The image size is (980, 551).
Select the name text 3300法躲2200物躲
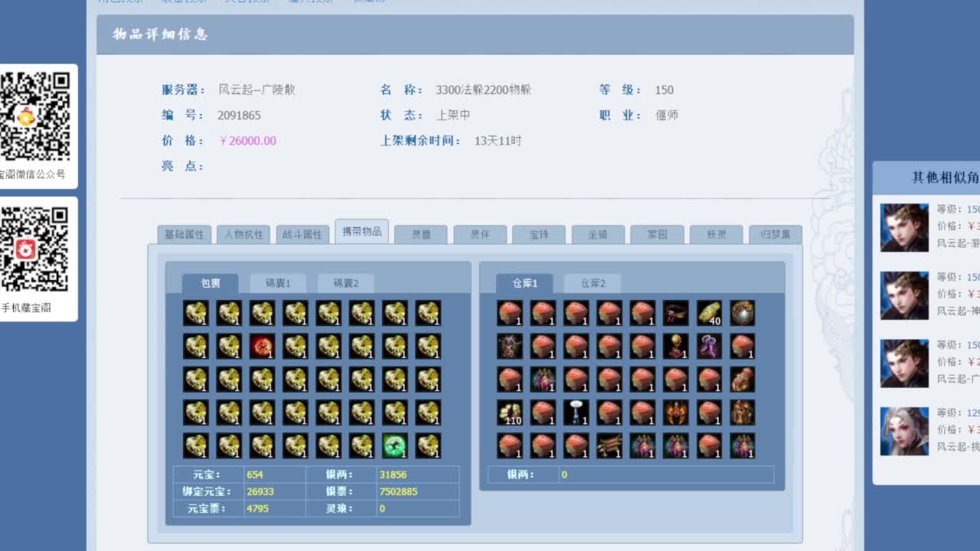(x=483, y=90)
